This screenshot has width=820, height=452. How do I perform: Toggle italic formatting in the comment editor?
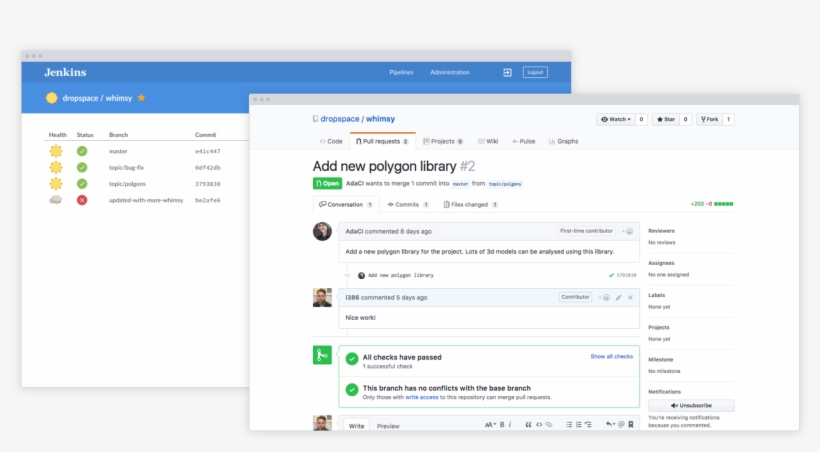(x=510, y=424)
